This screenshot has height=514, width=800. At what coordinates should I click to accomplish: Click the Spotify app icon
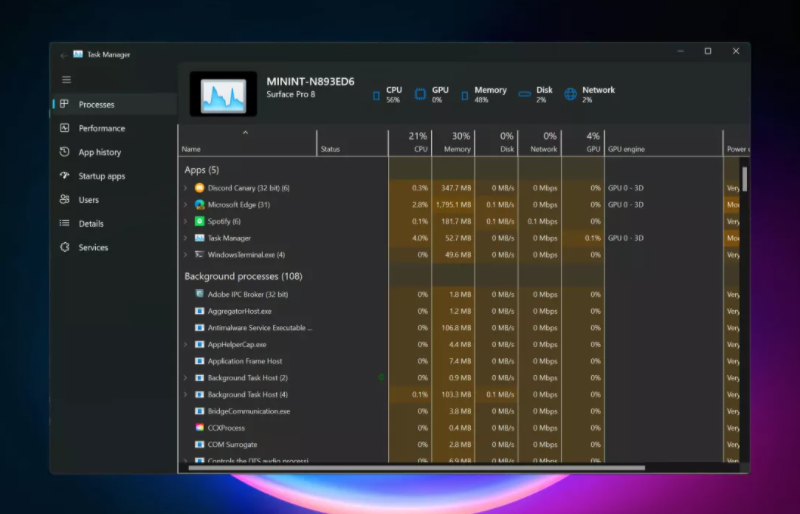[199, 221]
